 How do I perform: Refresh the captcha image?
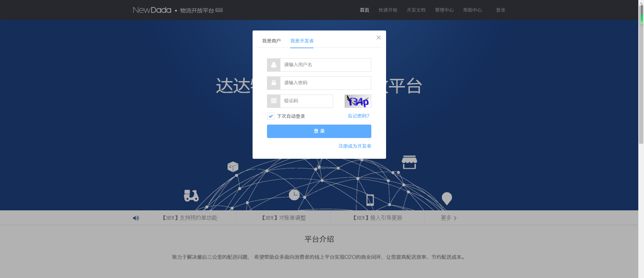pyautogui.click(x=358, y=101)
